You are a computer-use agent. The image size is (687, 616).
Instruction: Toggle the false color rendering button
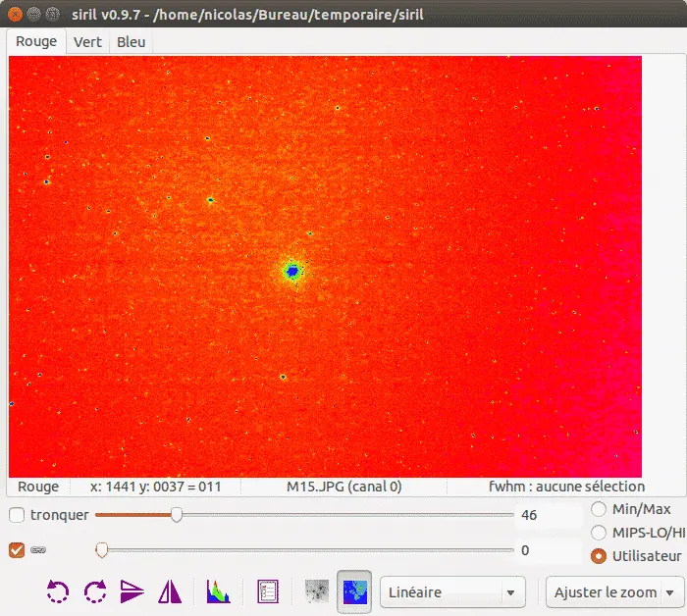[354, 591]
